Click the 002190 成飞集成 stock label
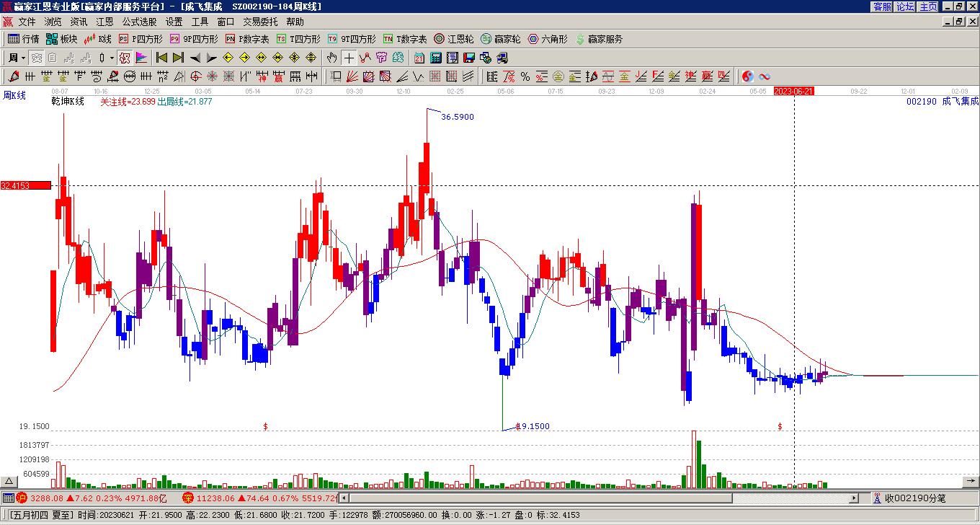 click(x=943, y=102)
